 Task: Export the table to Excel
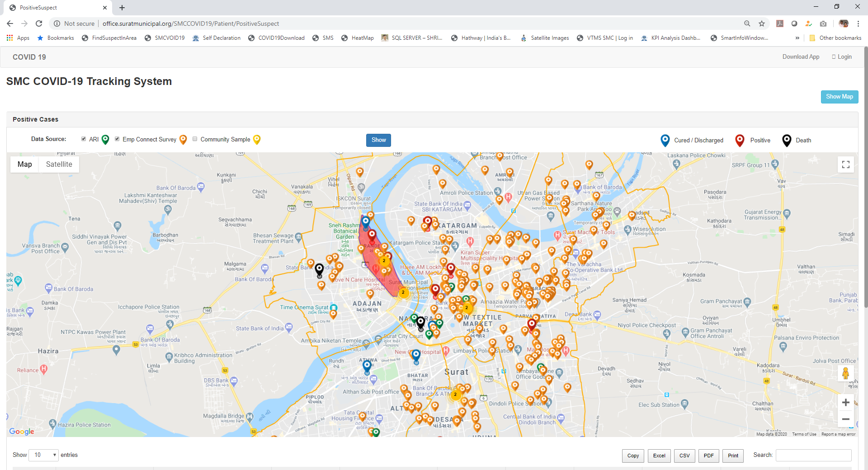pos(659,456)
